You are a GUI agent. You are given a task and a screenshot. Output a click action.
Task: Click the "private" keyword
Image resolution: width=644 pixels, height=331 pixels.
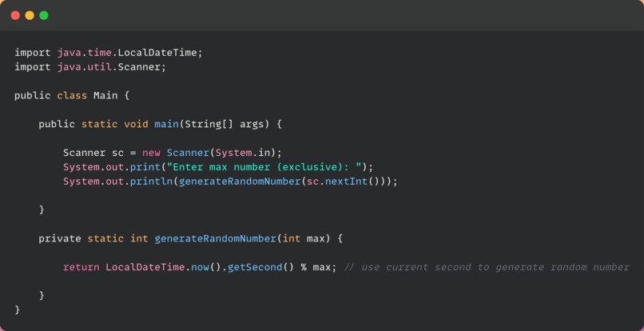(x=60, y=238)
